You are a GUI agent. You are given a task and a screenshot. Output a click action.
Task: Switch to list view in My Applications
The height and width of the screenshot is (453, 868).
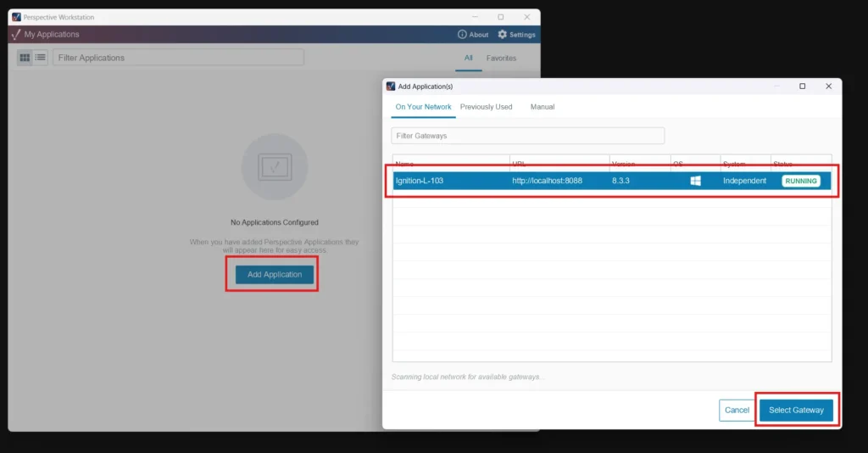click(41, 58)
